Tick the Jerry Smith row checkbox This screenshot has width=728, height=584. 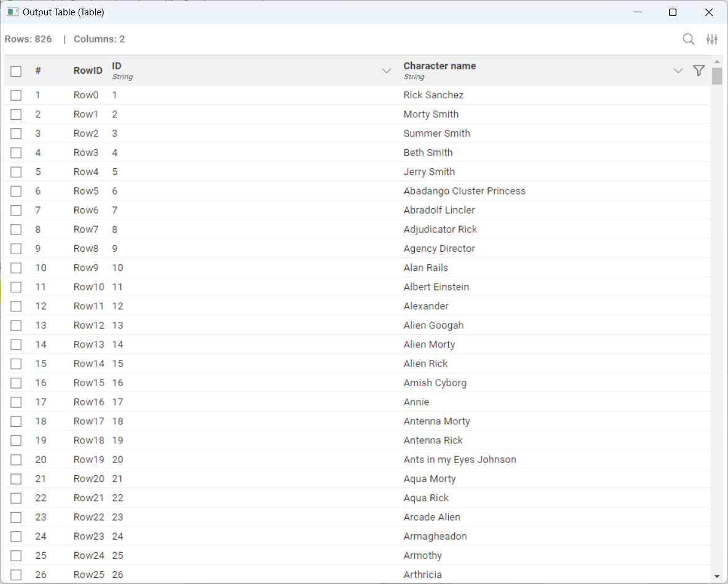click(16, 172)
